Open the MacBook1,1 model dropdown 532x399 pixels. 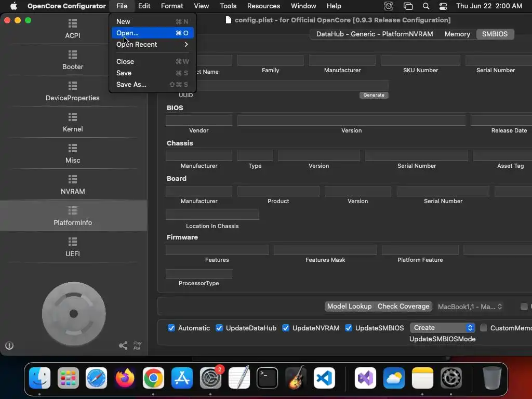pos(470,307)
